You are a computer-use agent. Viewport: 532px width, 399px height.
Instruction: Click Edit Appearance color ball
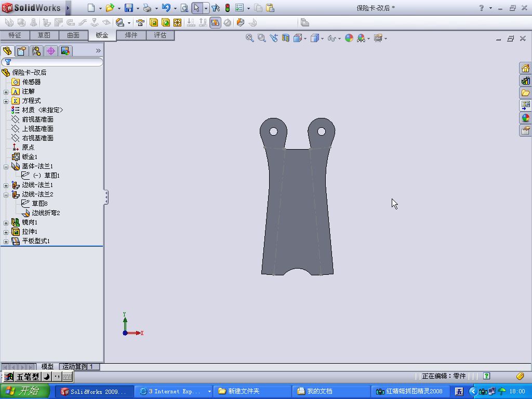(349, 38)
